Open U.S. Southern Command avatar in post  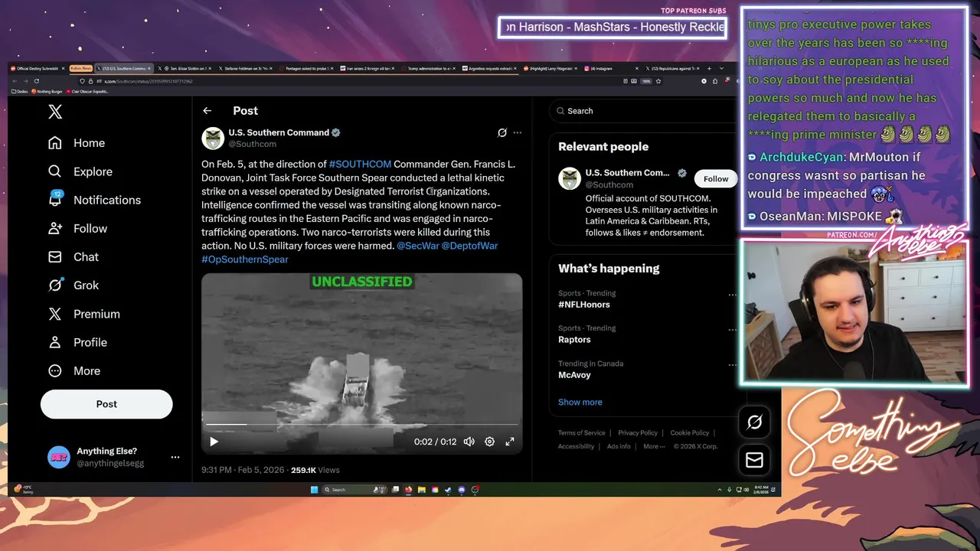pyautogui.click(x=213, y=138)
